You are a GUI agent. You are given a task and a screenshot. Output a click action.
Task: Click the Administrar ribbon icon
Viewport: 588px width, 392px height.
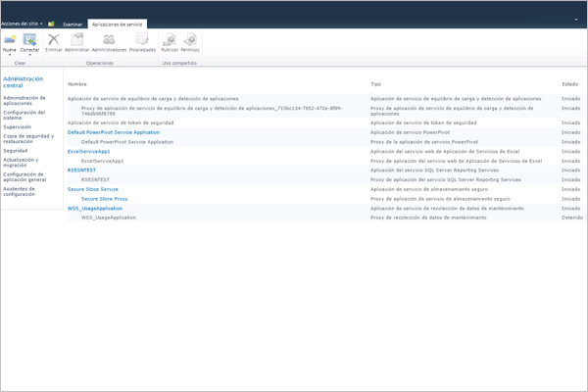click(76, 39)
